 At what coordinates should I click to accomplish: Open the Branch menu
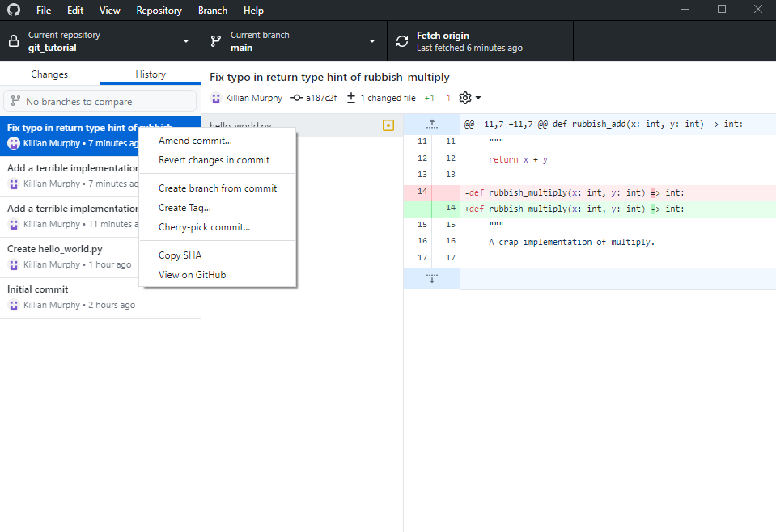(x=213, y=11)
